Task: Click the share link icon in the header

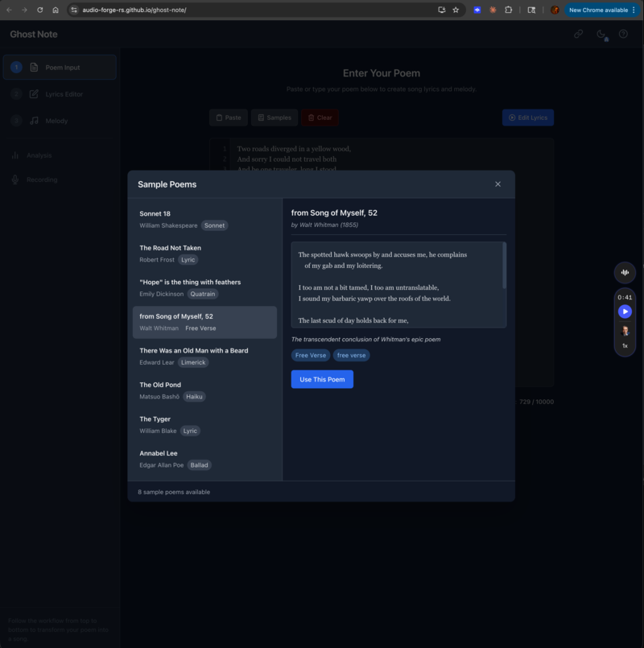Action: coord(578,34)
